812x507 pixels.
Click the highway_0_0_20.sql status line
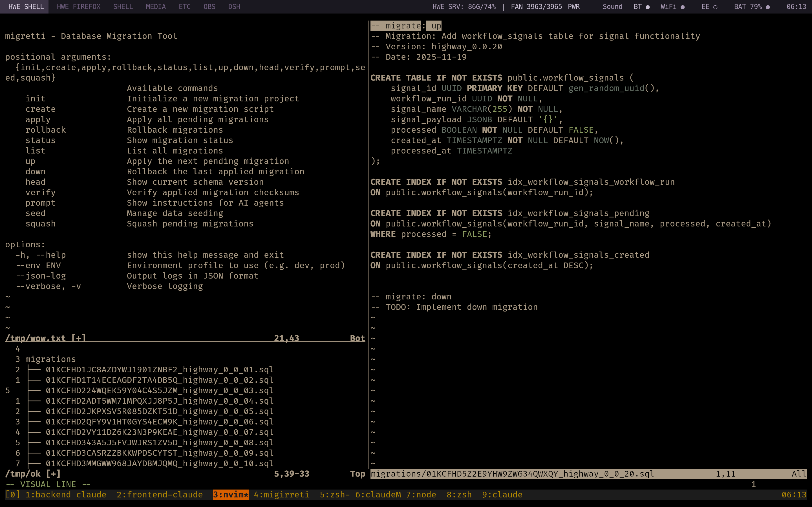point(512,474)
